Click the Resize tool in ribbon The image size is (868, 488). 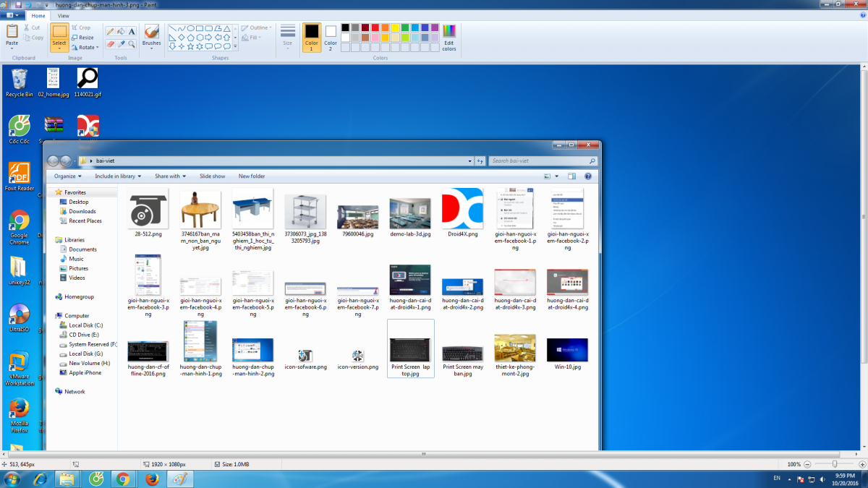(82, 38)
